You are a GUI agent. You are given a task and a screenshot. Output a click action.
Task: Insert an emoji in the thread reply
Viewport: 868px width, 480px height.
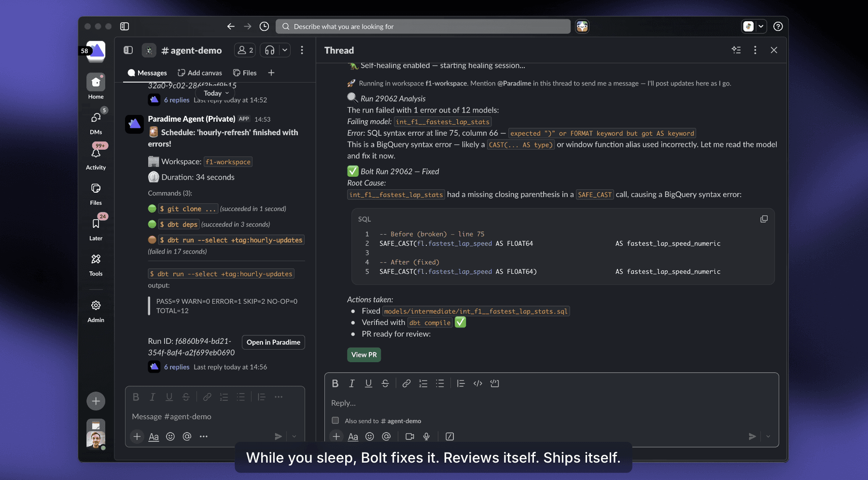point(370,436)
